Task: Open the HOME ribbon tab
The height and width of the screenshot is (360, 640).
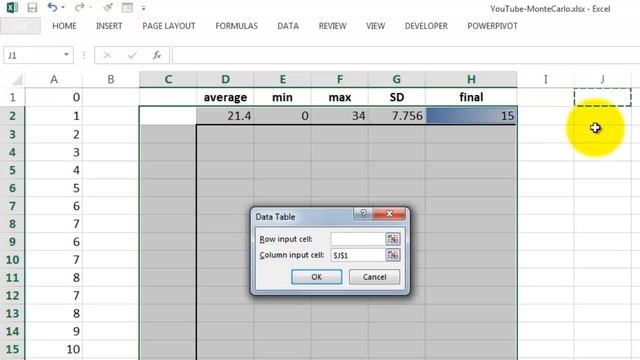Action: (64, 26)
